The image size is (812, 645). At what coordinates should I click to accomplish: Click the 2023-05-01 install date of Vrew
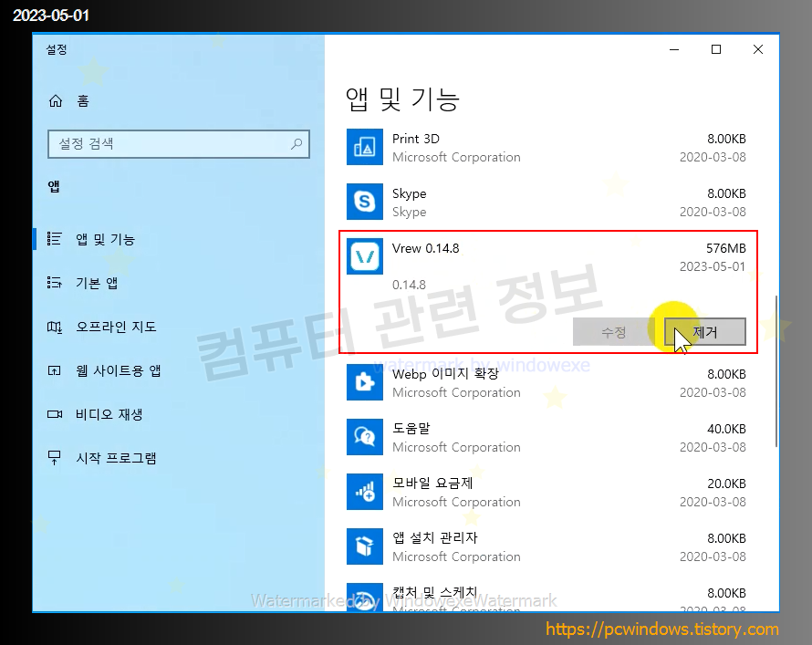[x=713, y=266]
